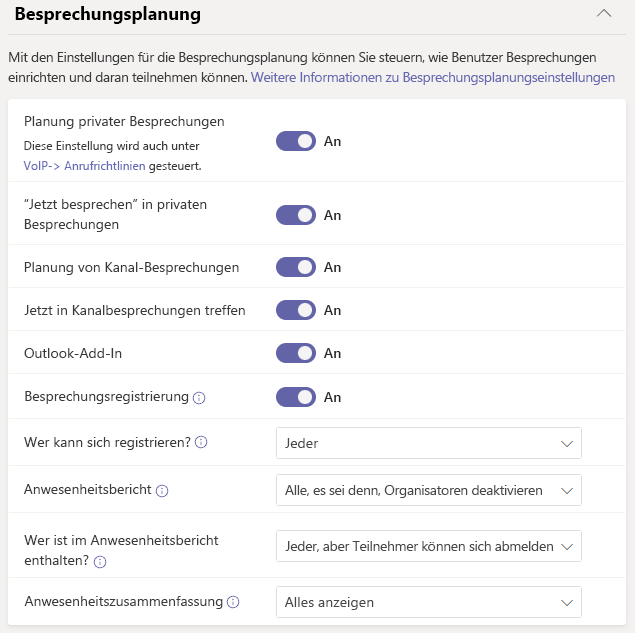This screenshot has width=635, height=633.
Task: Expand 'Jeder, aber Teilnehmer können sich abmelden' dropdown
Action: [428, 546]
